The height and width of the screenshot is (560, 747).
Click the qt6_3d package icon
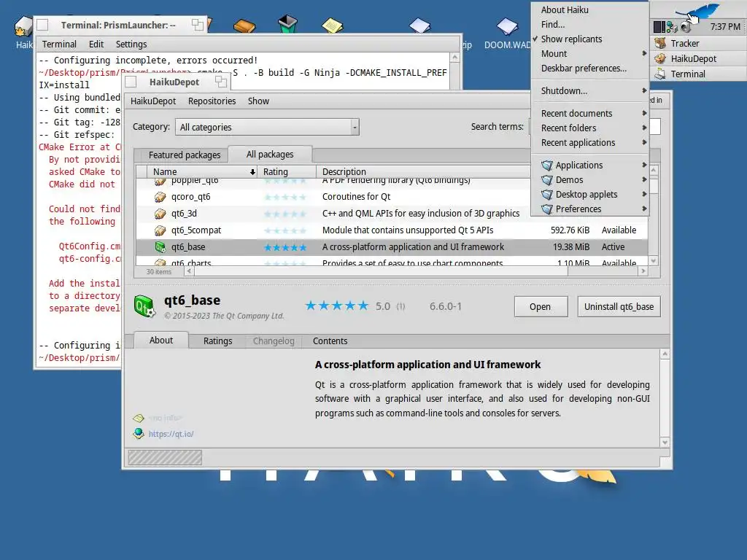coord(160,214)
